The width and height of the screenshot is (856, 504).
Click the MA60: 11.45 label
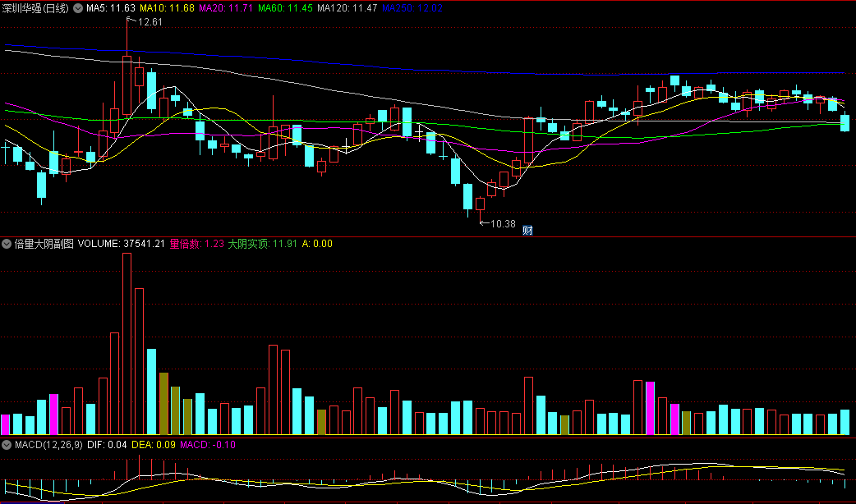point(286,8)
